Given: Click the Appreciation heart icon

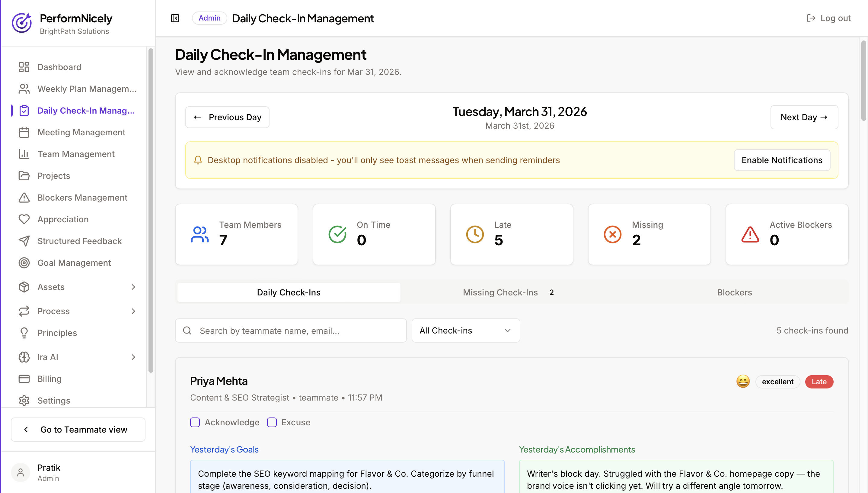Looking at the screenshot, I should click(24, 219).
